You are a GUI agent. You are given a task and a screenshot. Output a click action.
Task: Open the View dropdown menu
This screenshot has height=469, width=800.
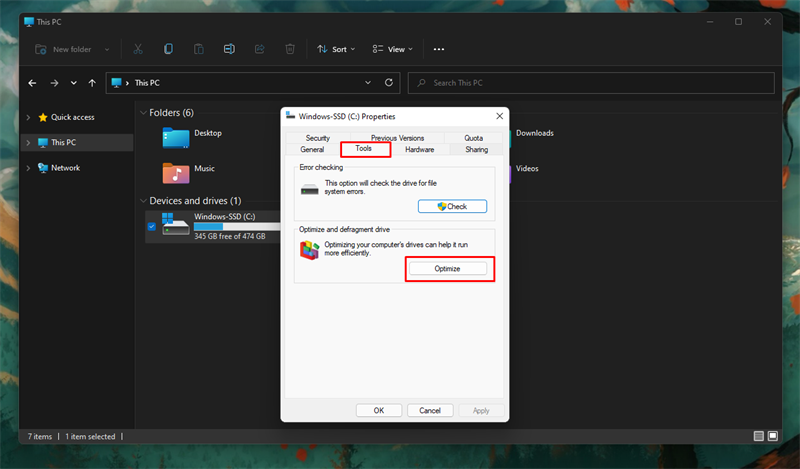[x=392, y=49]
